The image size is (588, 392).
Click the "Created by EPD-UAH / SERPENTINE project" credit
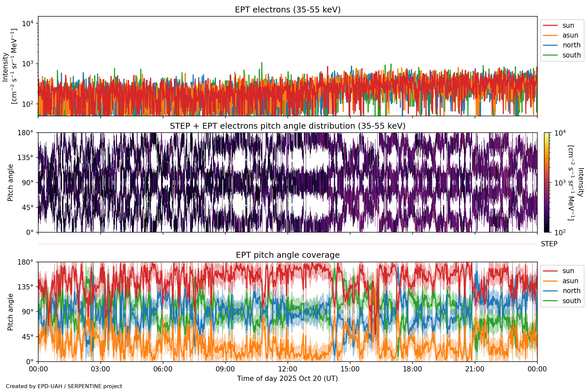(64, 386)
